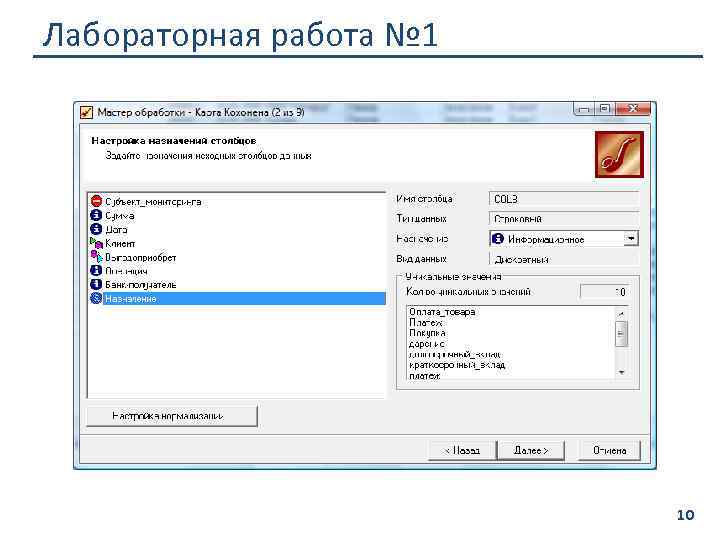Screen dimensions: 720x540
Task: Click the COL3 column name field
Action: pyautogui.click(x=564, y=199)
